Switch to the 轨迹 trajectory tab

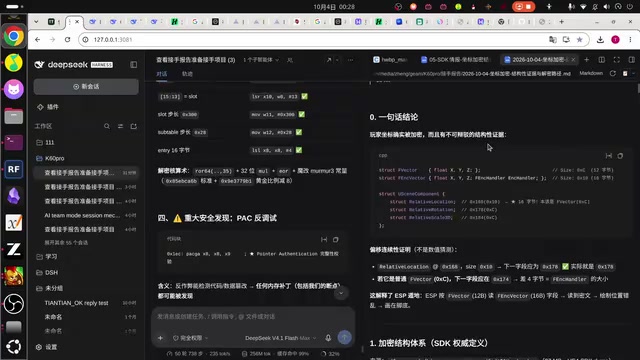click(187, 74)
